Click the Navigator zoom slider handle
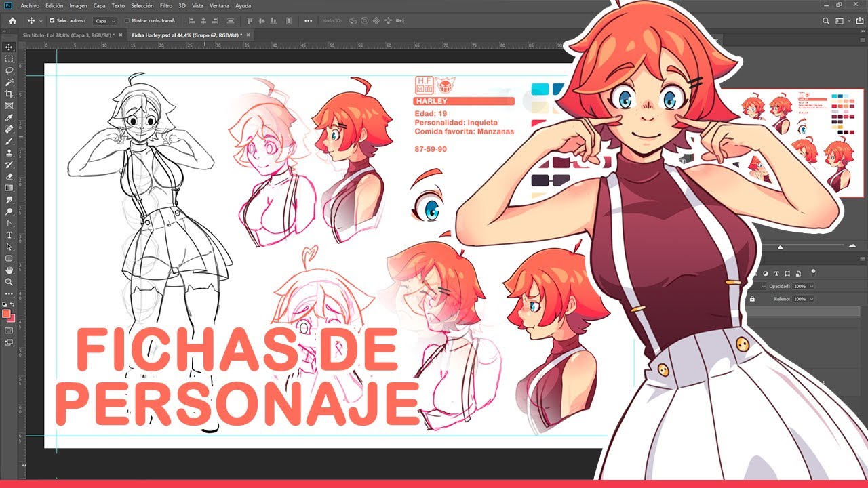Viewport: 868px width, 488px height. click(780, 247)
